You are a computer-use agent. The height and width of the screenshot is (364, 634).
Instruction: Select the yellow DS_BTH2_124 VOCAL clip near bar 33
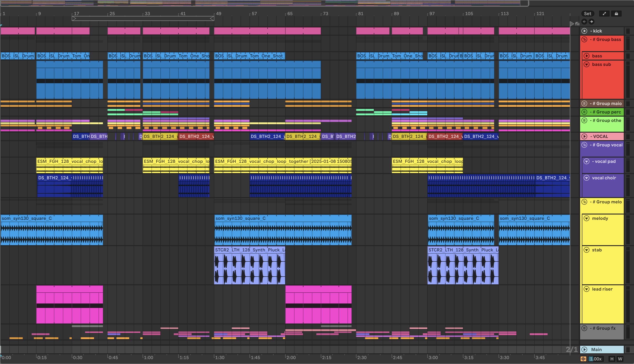(160, 137)
